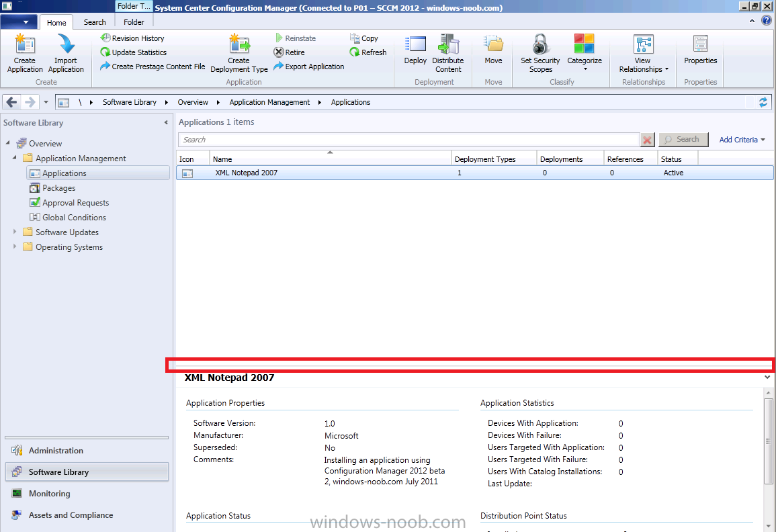Go forward using the navigation arrow
776x532 pixels.
[30, 102]
